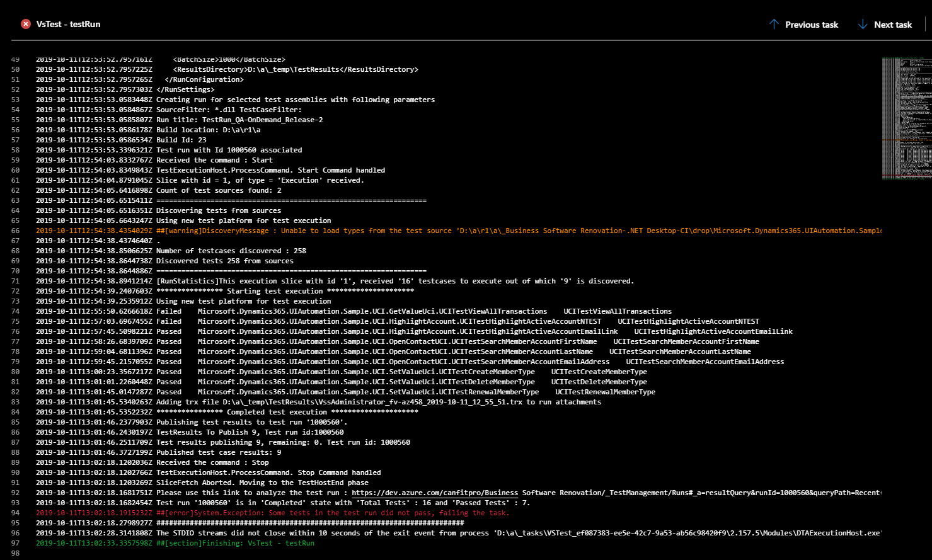Click 'SliceFetch Aborted' log line

pos(202,483)
